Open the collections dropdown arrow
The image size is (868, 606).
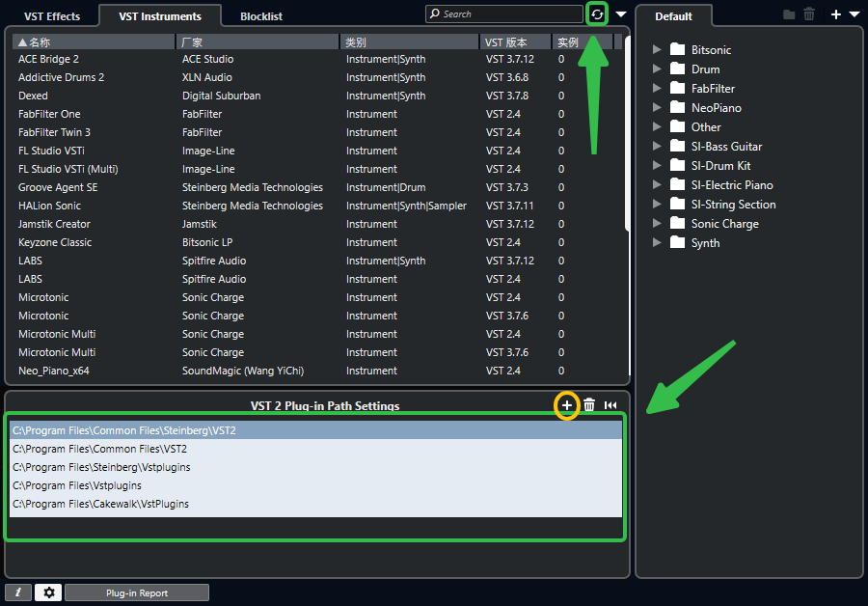(854, 14)
